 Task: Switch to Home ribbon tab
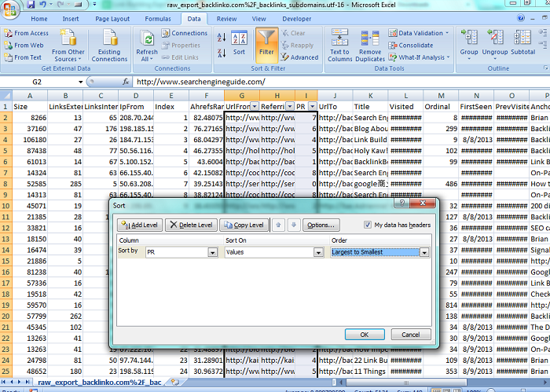point(39,19)
